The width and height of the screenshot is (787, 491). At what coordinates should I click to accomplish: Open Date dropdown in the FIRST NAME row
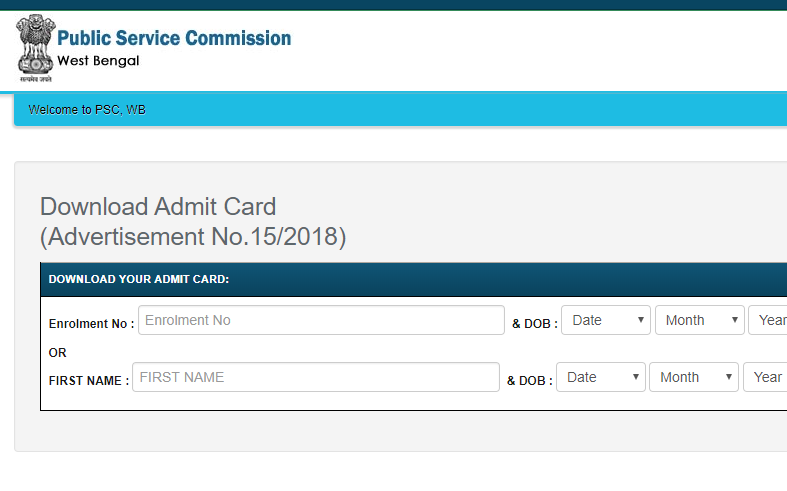600,377
